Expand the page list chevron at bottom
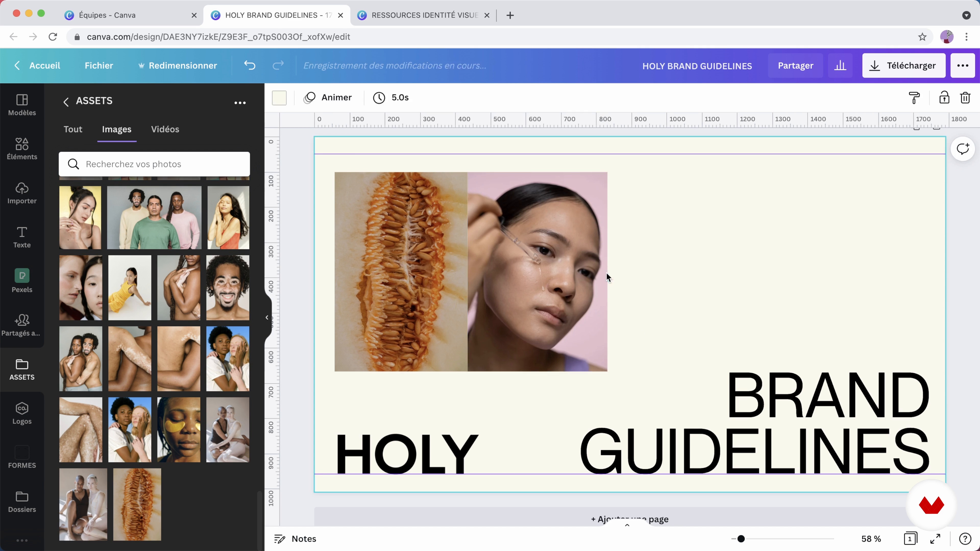The width and height of the screenshot is (980, 551). click(x=627, y=525)
